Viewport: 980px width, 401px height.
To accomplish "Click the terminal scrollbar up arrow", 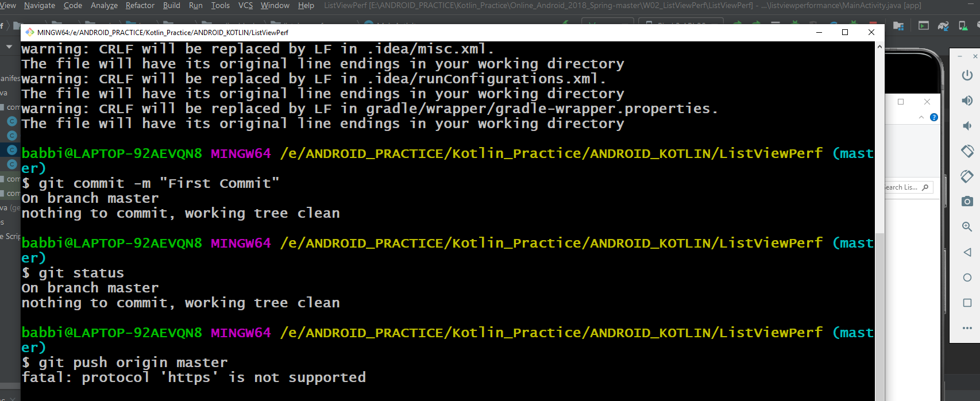I will pyautogui.click(x=879, y=47).
